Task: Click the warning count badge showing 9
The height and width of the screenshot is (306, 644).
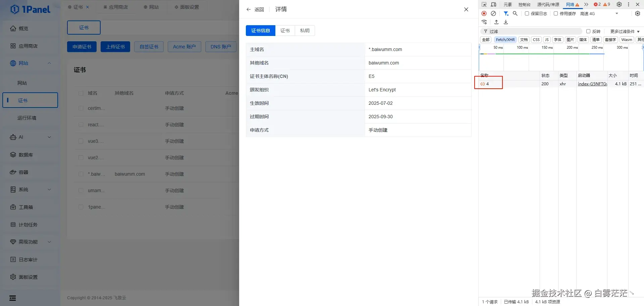Action: click(607, 4)
